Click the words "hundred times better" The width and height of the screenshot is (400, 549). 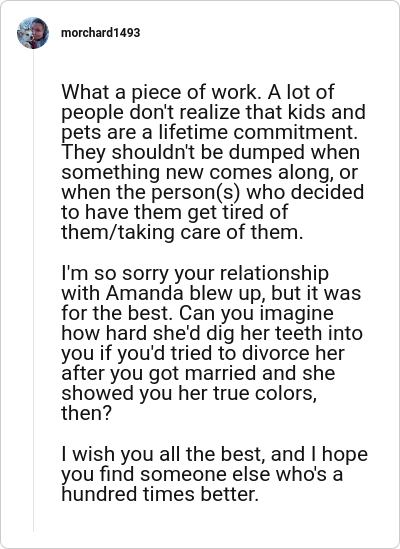(158, 494)
